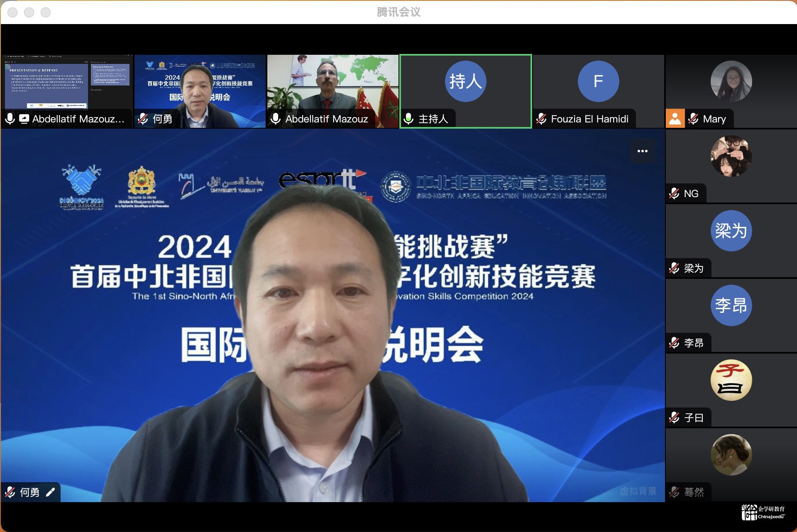Click the 蓦然 participant avatar

click(x=731, y=455)
